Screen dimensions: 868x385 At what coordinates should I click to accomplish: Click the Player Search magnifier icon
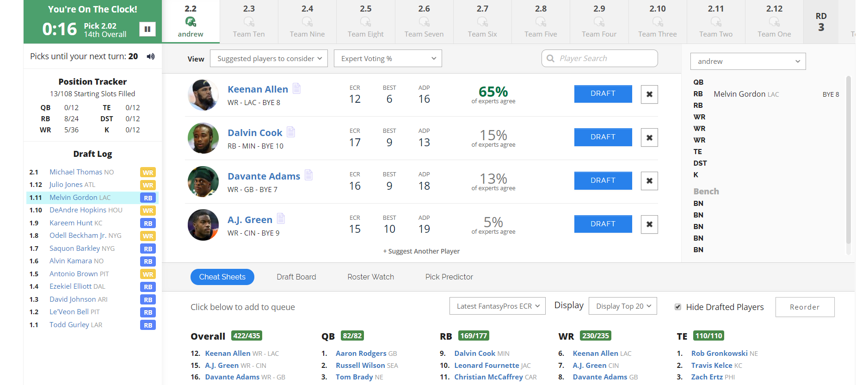(x=550, y=58)
